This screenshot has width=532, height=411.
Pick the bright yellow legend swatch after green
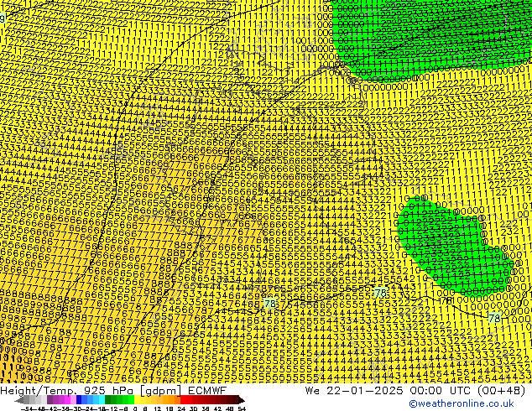point(137,401)
